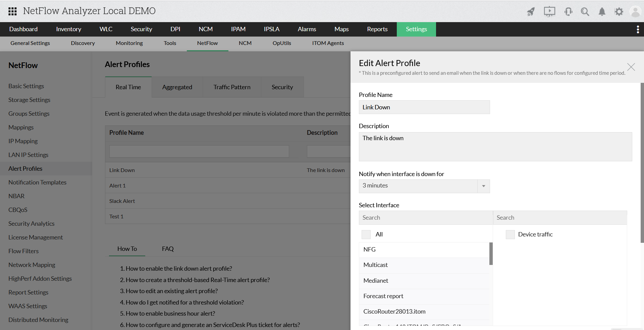Open the user profile avatar
This screenshot has height=330, width=644.
click(x=636, y=12)
